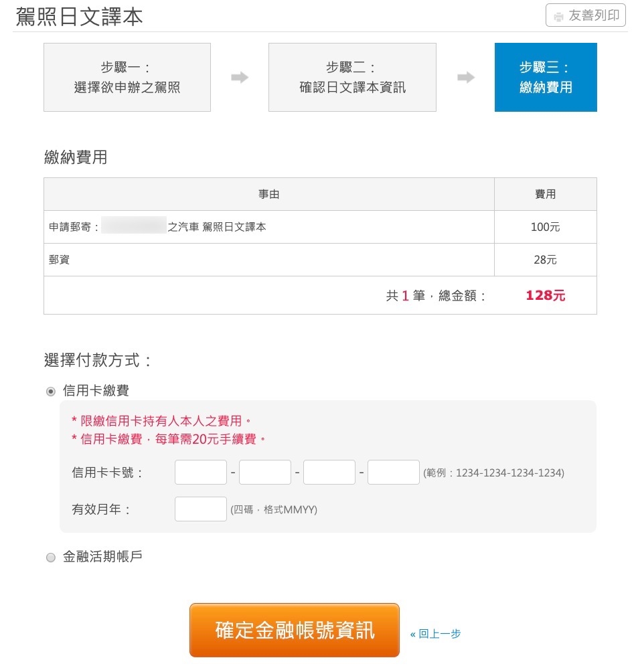Select the 步驟三 繳納費用 step
This screenshot has height=672, width=636.
[x=546, y=78]
